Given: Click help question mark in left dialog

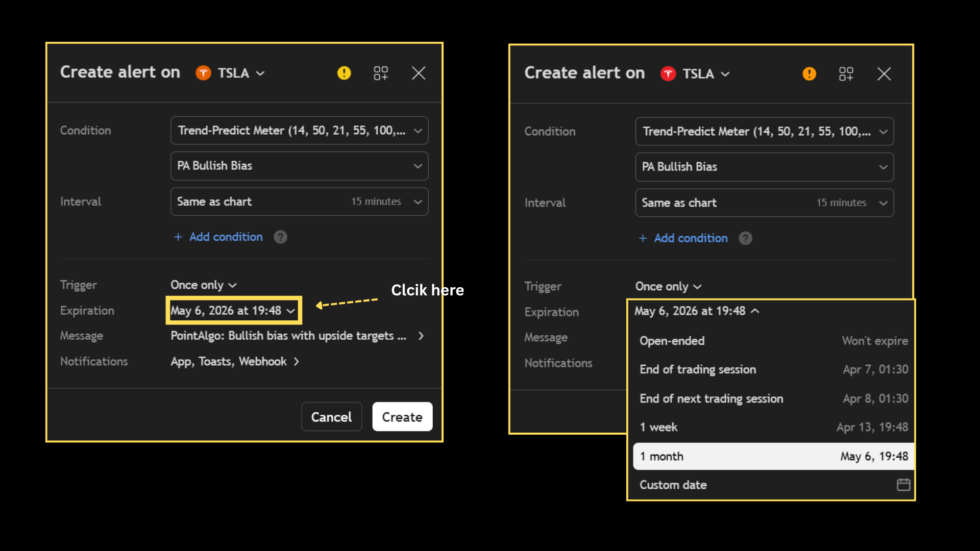Looking at the screenshot, I should coord(280,237).
